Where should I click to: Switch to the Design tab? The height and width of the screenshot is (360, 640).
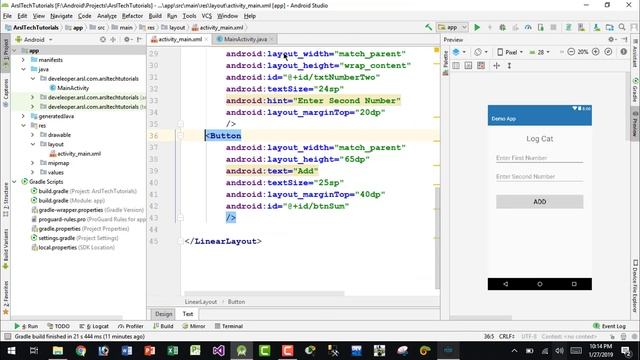pyautogui.click(x=164, y=313)
